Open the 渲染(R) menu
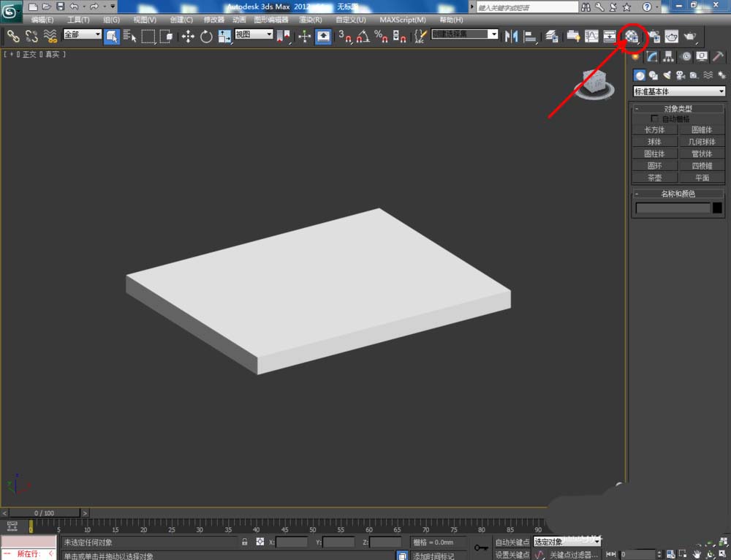This screenshot has height=560, width=731. click(311, 20)
